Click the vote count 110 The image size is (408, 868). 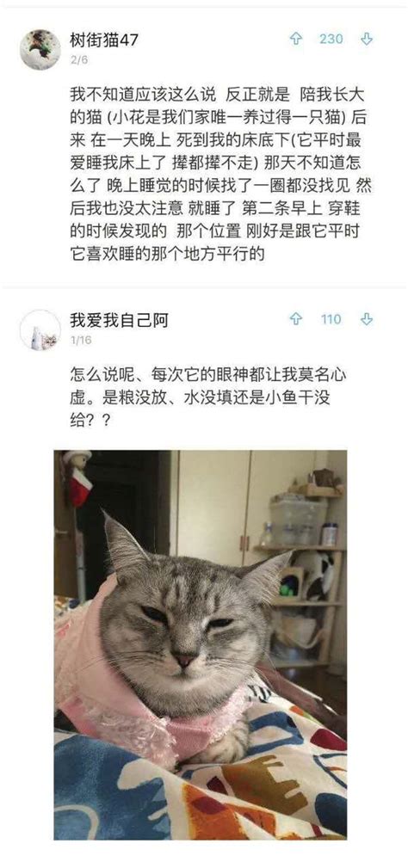[x=331, y=319]
